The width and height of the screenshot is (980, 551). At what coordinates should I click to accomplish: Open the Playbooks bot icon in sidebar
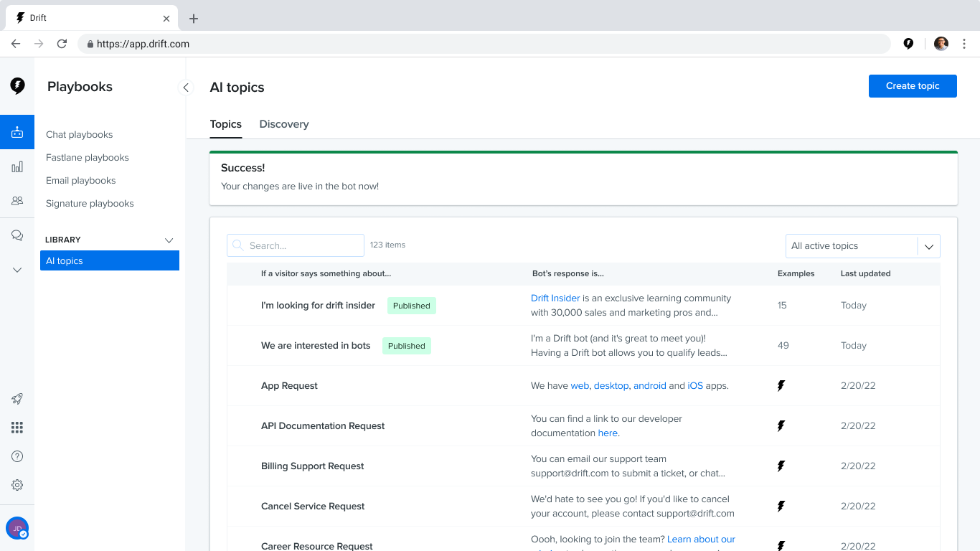(17, 132)
